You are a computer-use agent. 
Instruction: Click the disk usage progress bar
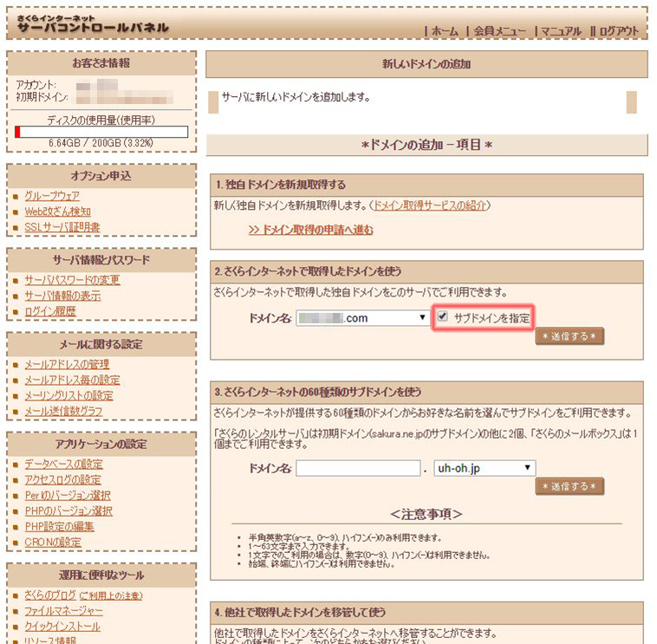(101, 132)
